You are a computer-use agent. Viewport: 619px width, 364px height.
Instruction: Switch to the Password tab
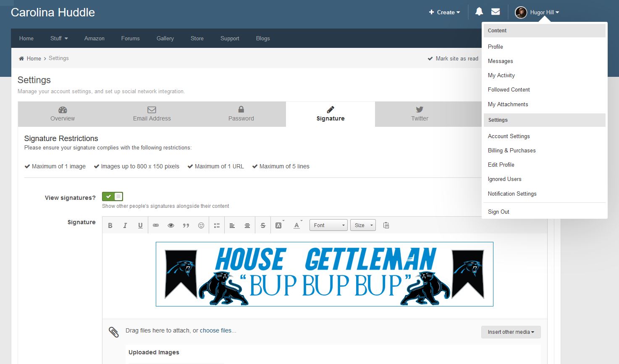coord(241,114)
